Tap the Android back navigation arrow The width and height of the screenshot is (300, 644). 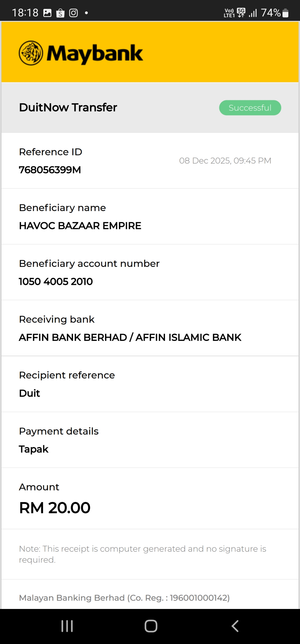pos(235,626)
